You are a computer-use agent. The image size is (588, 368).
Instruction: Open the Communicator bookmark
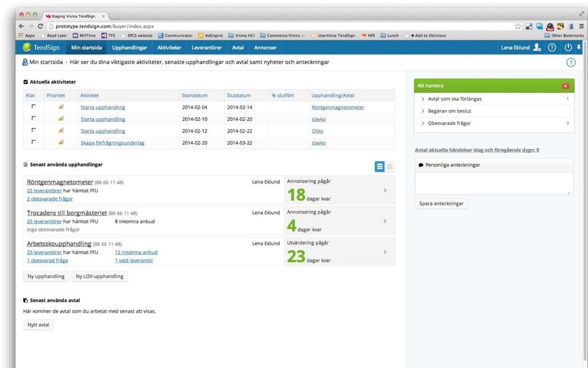click(175, 36)
